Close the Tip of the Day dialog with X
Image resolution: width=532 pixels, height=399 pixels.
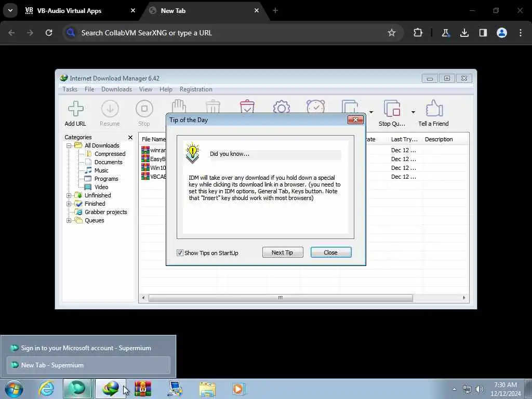click(355, 120)
